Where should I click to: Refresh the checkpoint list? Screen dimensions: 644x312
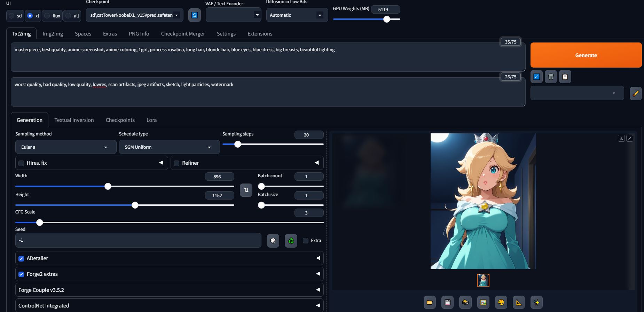195,15
